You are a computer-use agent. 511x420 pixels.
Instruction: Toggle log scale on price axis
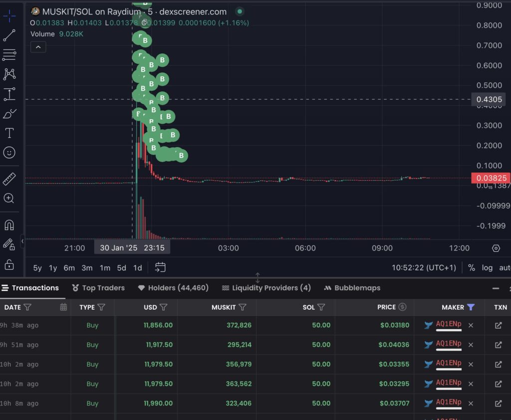[487, 268]
